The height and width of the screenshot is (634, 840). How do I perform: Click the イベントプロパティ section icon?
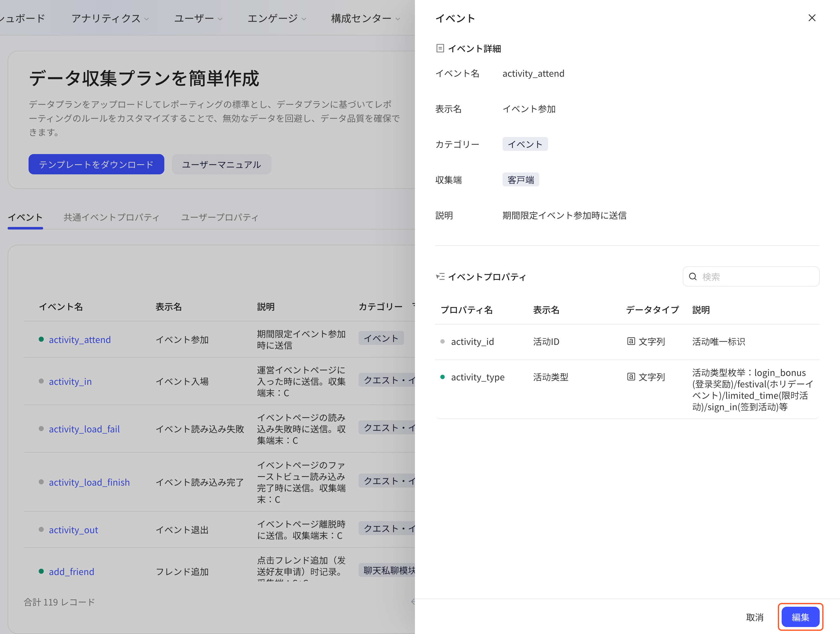[x=440, y=277]
